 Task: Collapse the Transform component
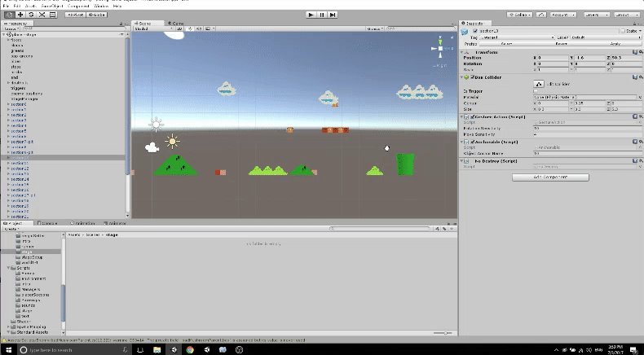pos(461,53)
